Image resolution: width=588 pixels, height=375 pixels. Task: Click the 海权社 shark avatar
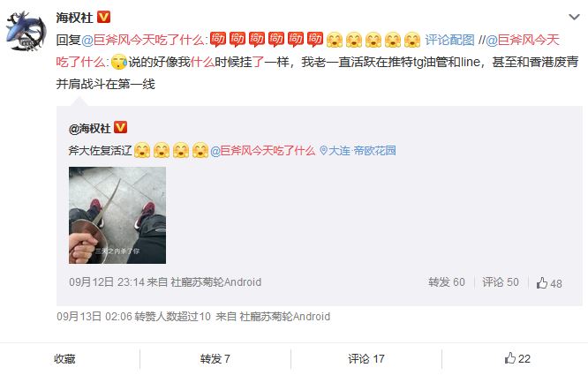click(x=26, y=31)
